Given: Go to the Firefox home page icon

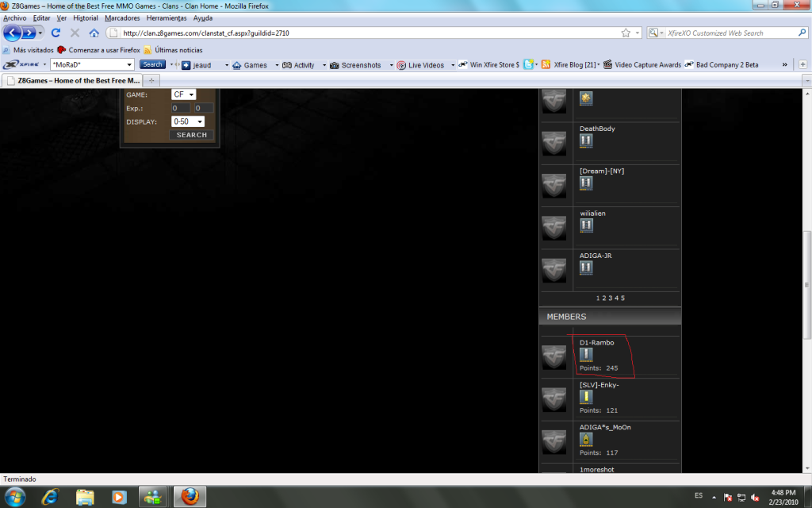Looking at the screenshot, I should (94, 33).
